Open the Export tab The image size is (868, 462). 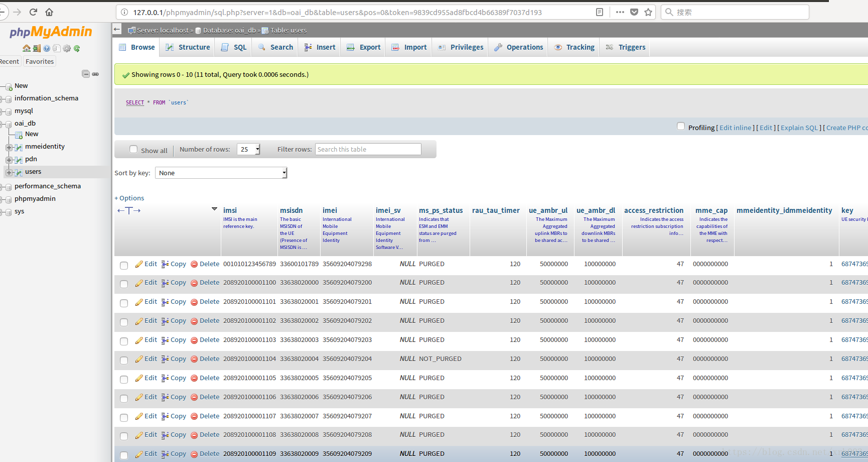(364, 47)
